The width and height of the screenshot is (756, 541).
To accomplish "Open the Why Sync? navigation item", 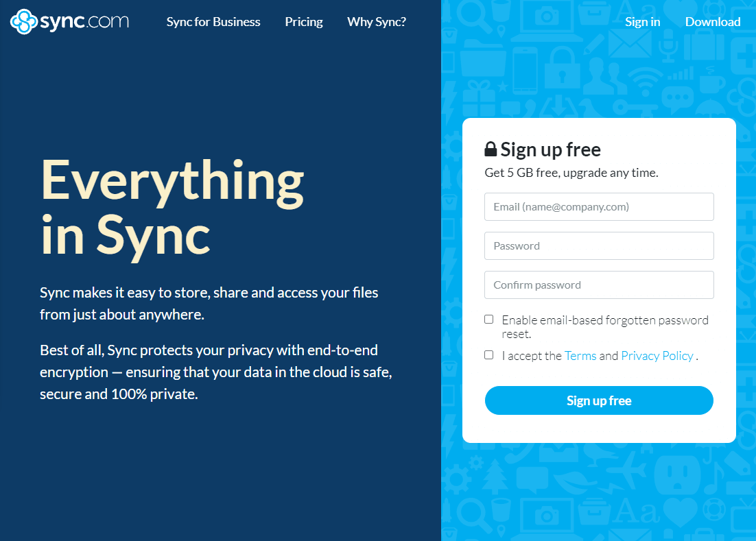I will click(x=377, y=22).
